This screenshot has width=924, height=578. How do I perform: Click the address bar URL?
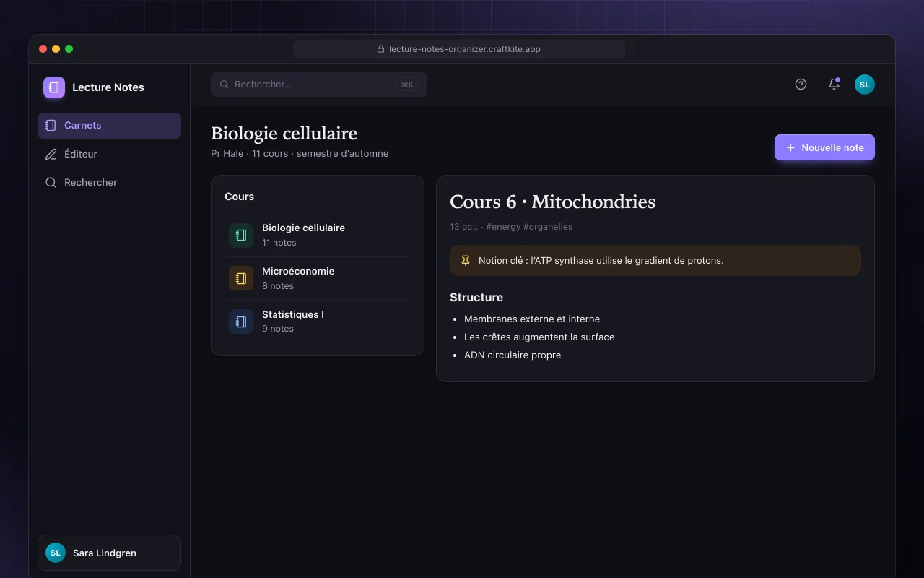[465, 49]
